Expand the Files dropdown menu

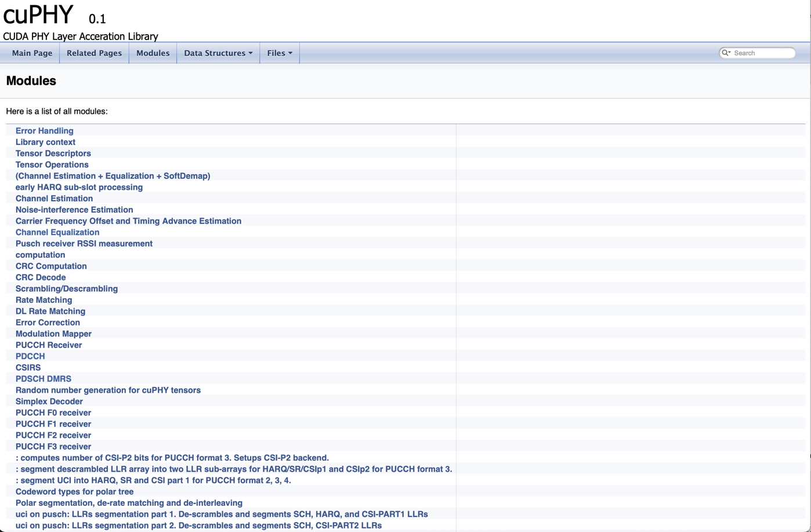pos(280,53)
